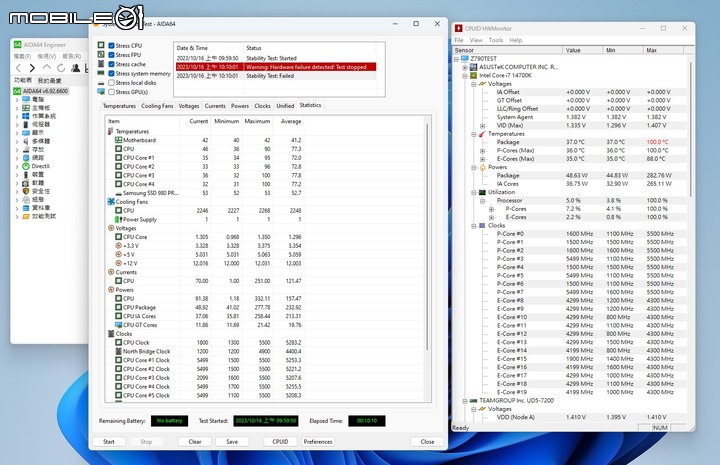Click the CPUID HWMonitor title bar logo

click(458, 28)
